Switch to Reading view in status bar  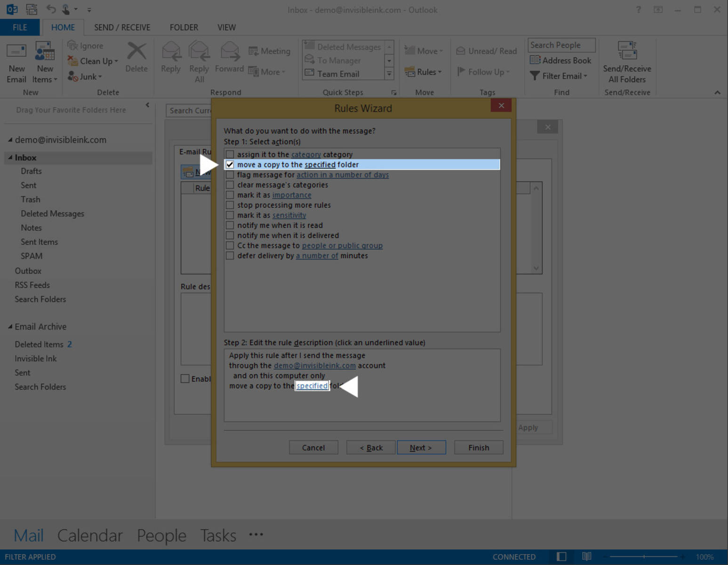[586, 557]
